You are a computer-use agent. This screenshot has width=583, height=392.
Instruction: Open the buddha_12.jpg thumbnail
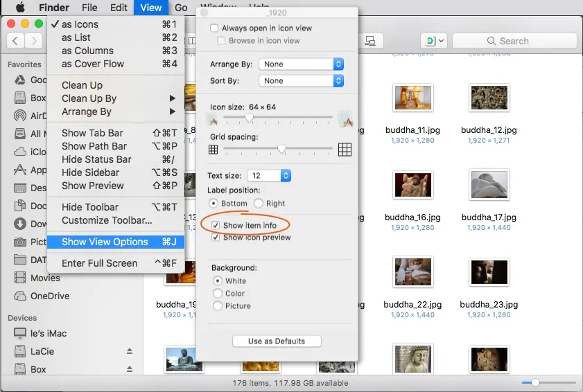pyautogui.click(x=489, y=99)
